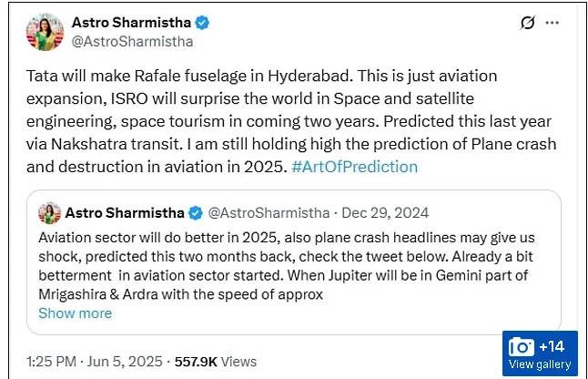This screenshot has width=588, height=379.
Task: Click the 557.9K Views counter
Action: click(x=216, y=362)
